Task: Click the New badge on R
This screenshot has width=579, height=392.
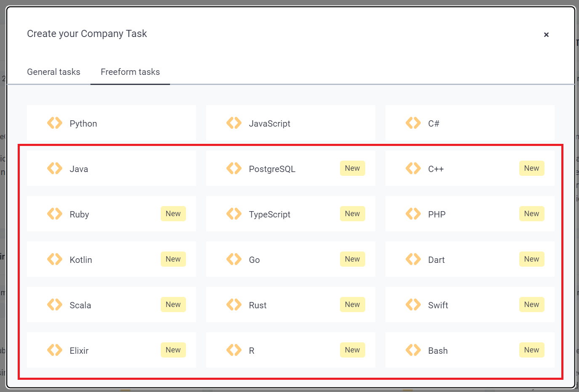Action: pos(352,350)
